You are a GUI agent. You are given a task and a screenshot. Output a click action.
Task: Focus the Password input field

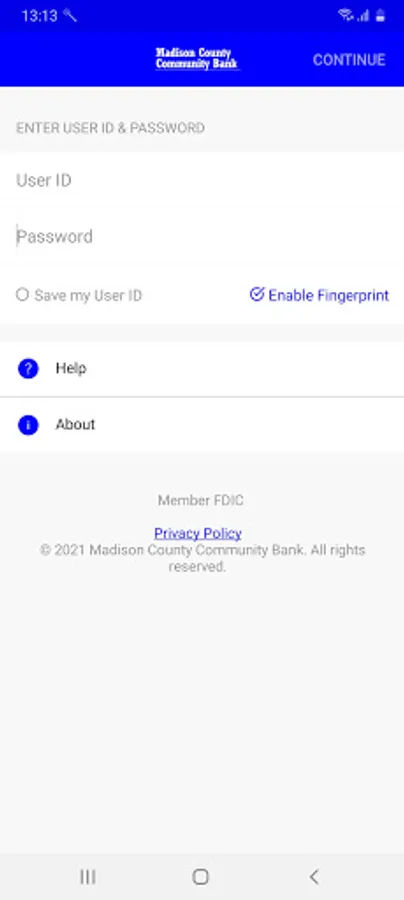click(x=202, y=236)
